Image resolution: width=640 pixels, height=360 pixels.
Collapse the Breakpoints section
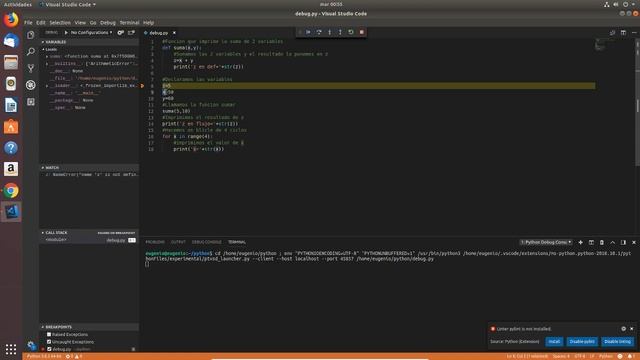(89, 327)
